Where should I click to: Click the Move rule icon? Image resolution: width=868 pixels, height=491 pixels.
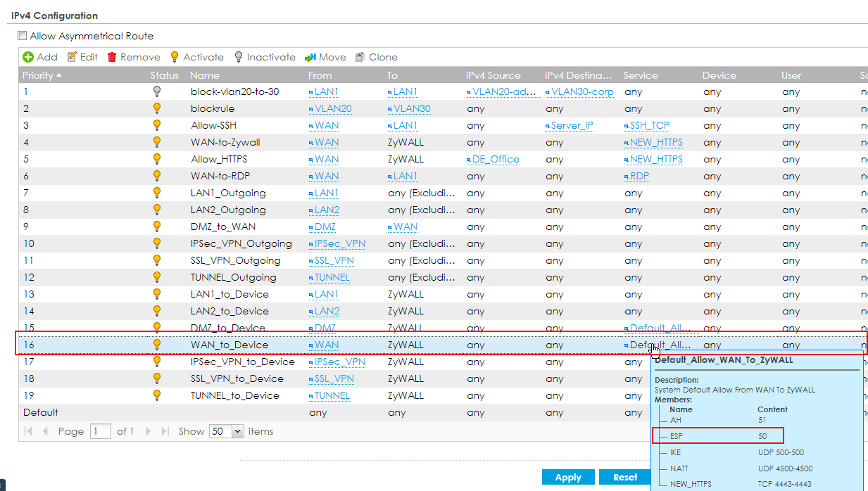tap(310, 57)
